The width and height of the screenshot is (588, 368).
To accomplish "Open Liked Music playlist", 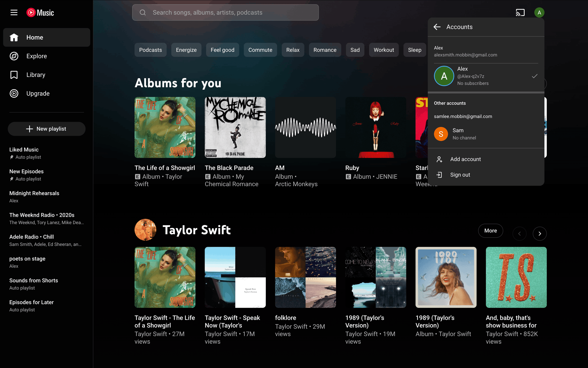I will [x=47, y=153].
